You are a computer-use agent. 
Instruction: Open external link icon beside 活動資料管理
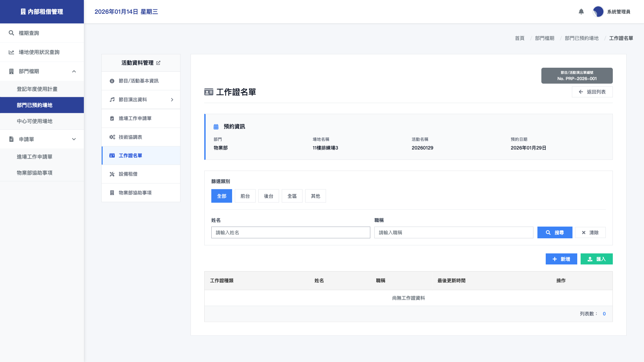(158, 63)
